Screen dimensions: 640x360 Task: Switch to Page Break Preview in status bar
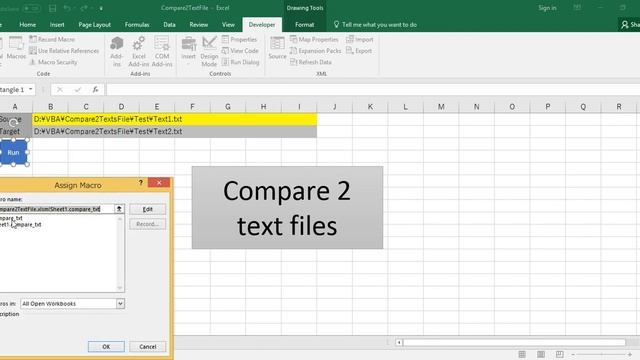pyautogui.click(x=560, y=354)
